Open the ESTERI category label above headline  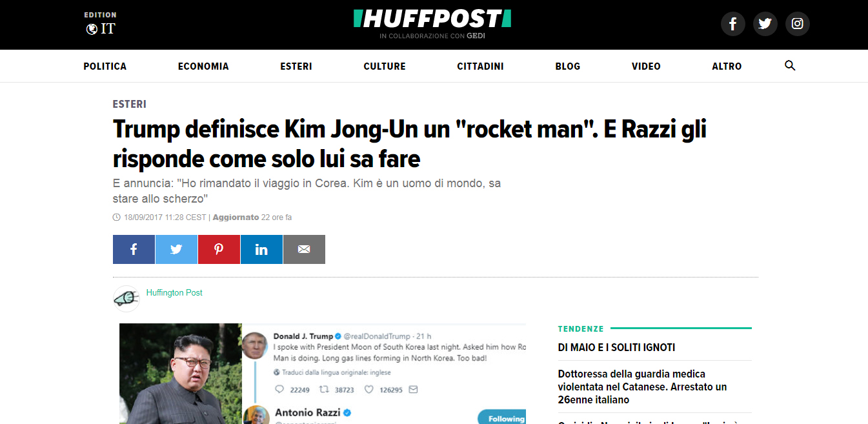129,104
